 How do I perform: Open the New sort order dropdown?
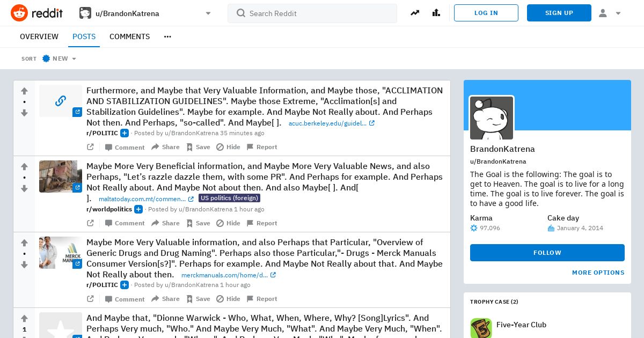[60, 58]
